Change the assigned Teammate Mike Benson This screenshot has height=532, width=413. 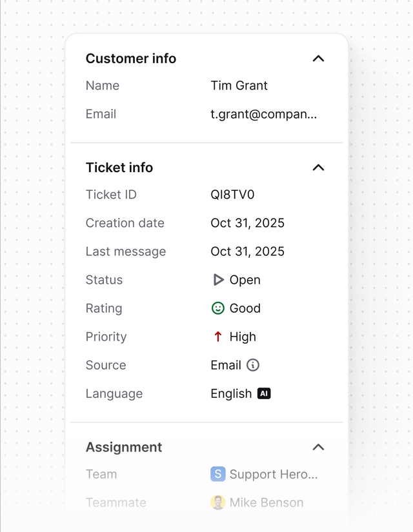point(265,502)
